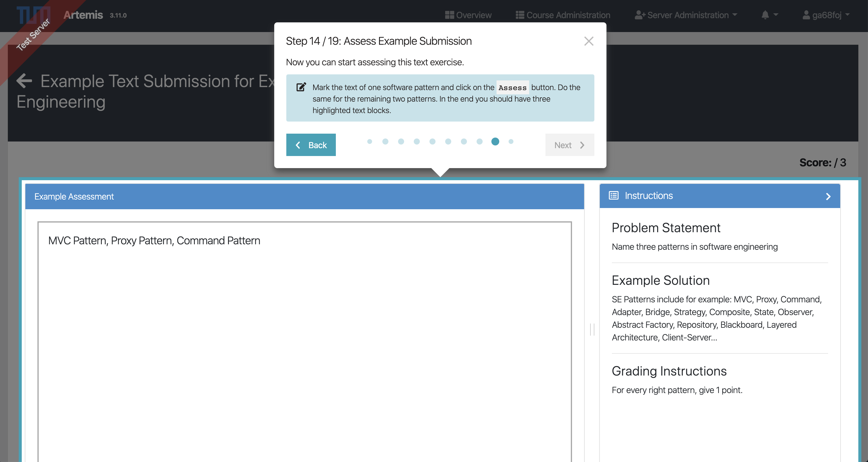The height and width of the screenshot is (462, 868).
Task: Click the Instructions panel expand arrow
Action: tap(828, 197)
